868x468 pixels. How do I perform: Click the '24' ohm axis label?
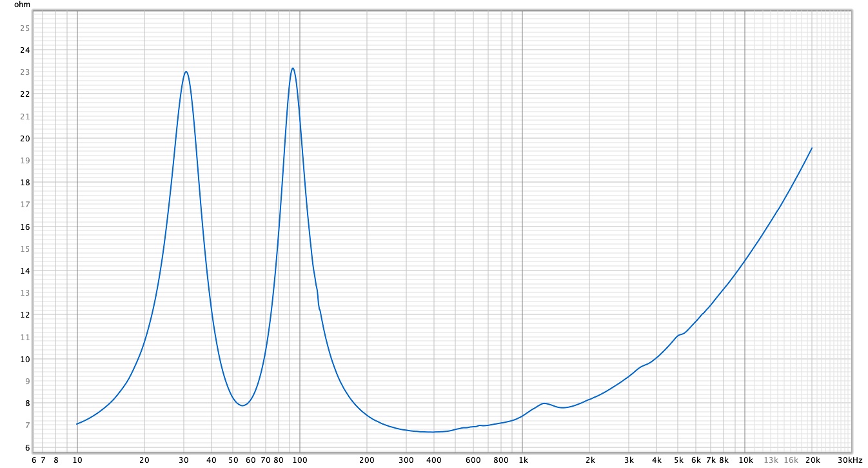[25, 50]
